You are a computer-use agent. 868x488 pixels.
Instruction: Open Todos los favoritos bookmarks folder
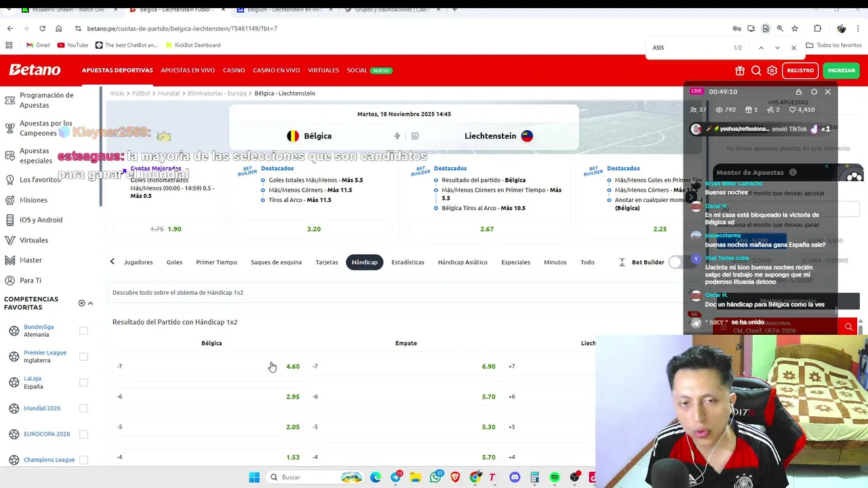tap(833, 45)
